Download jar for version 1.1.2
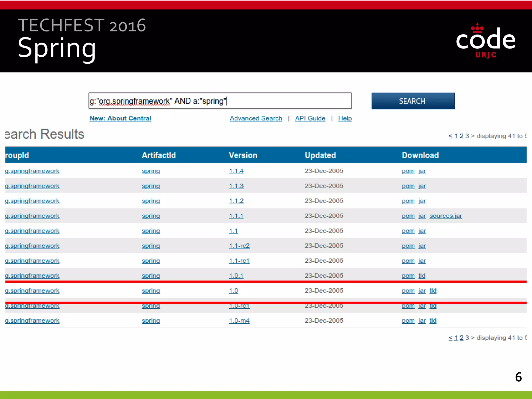 click(x=422, y=201)
